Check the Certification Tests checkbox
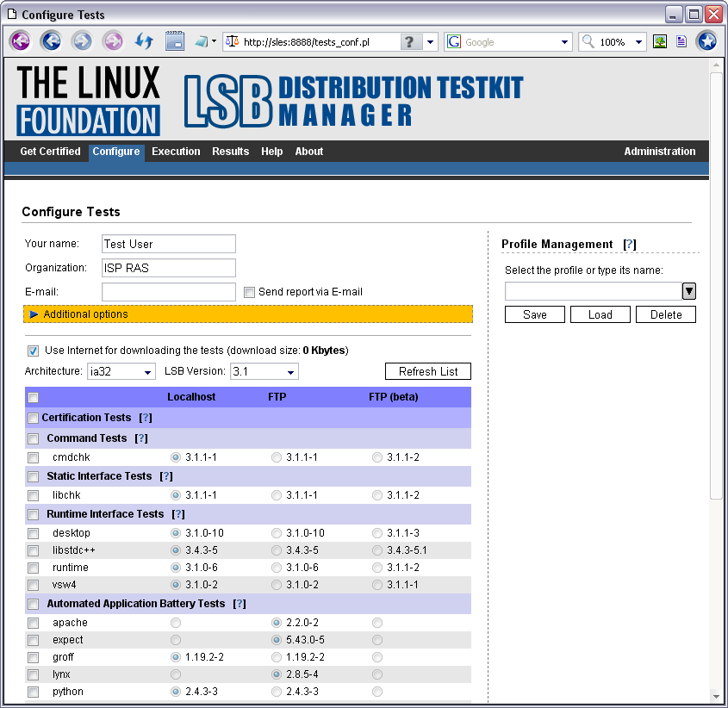Image resolution: width=728 pixels, height=708 pixels. click(33, 418)
